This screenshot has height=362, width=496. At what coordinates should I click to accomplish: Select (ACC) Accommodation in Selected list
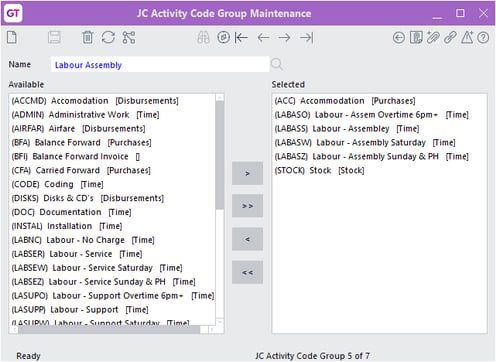click(x=379, y=101)
